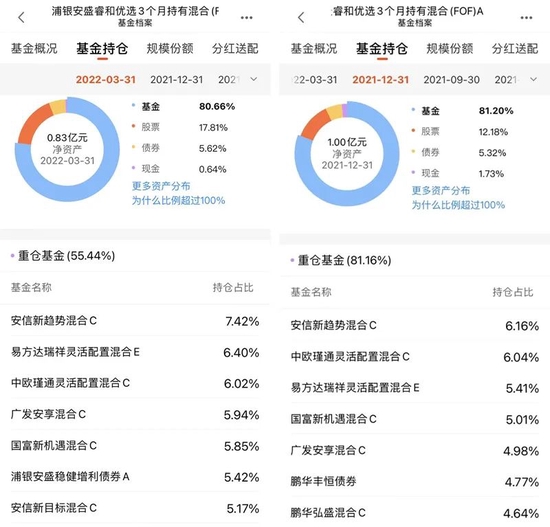Expand date list chevron in left panel
The width and height of the screenshot is (550, 527).
pyautogui.click(x=254, y=79)
